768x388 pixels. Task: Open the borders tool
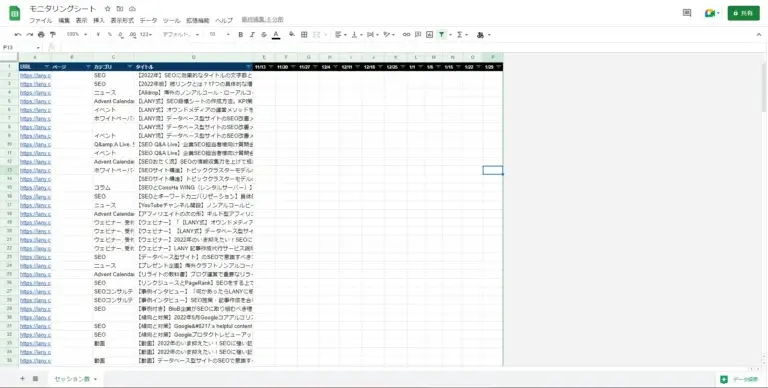304,35
